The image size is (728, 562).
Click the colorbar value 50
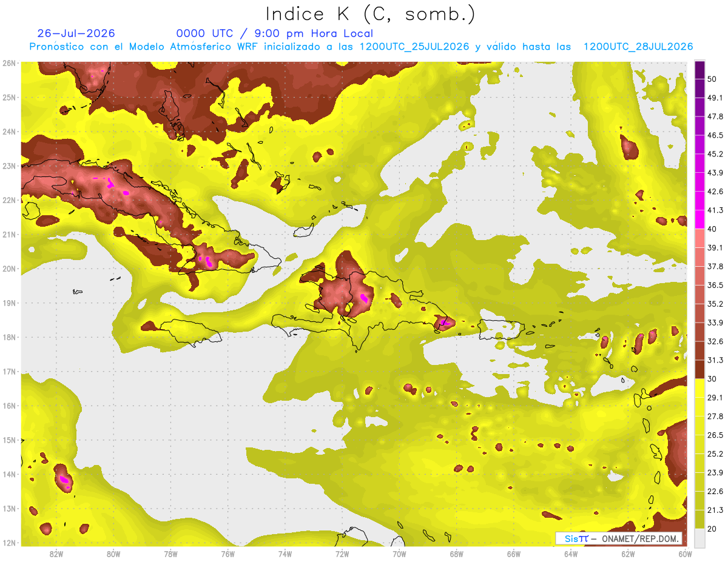713,79
